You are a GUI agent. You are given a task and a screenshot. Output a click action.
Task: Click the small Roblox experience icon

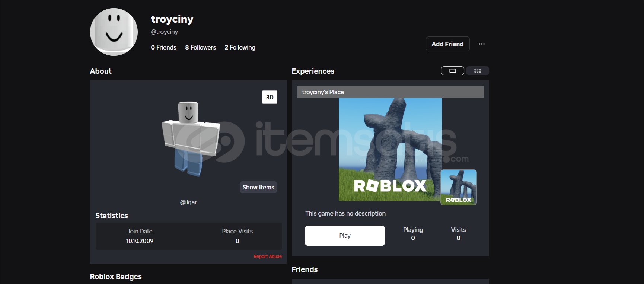459,187
